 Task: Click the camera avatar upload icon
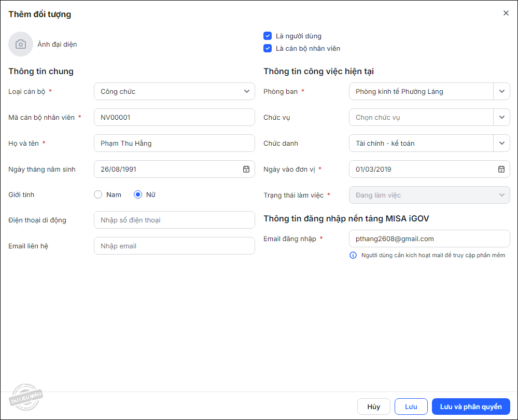21,44
